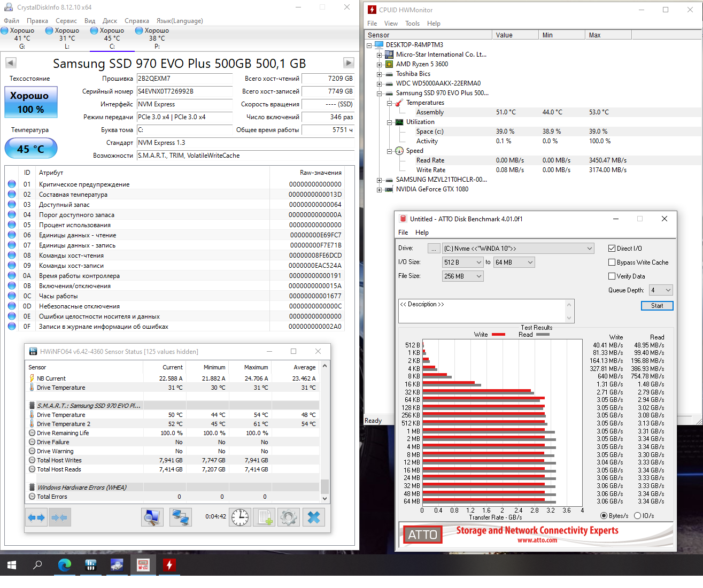703x588 pixels.
Task: Click the Хорошо 100 % health status button
Action: tap(31, 102)
